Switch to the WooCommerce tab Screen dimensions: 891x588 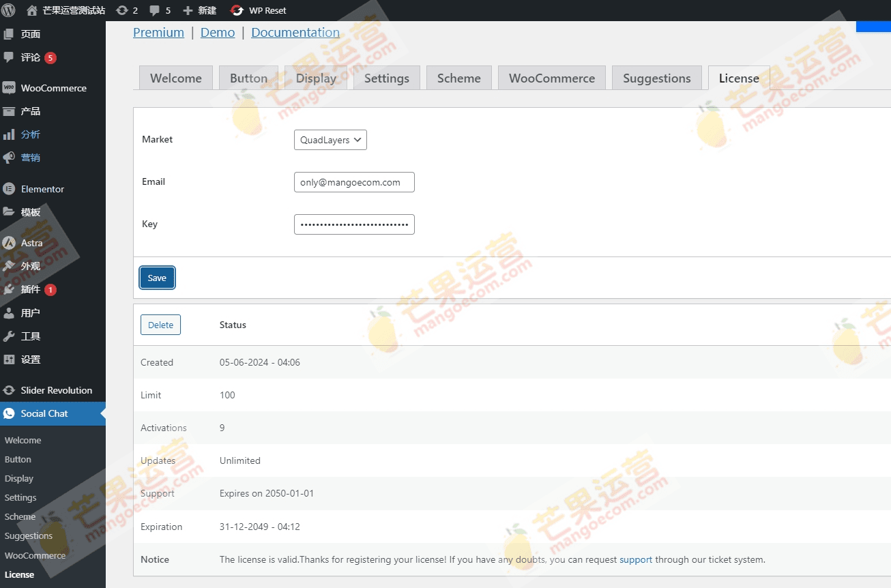pos(552,78)
